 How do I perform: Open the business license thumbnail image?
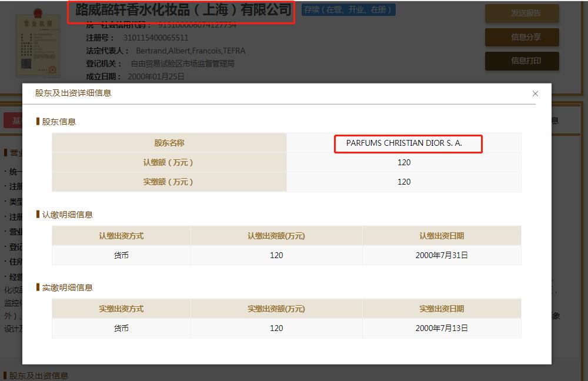[38, 42]
